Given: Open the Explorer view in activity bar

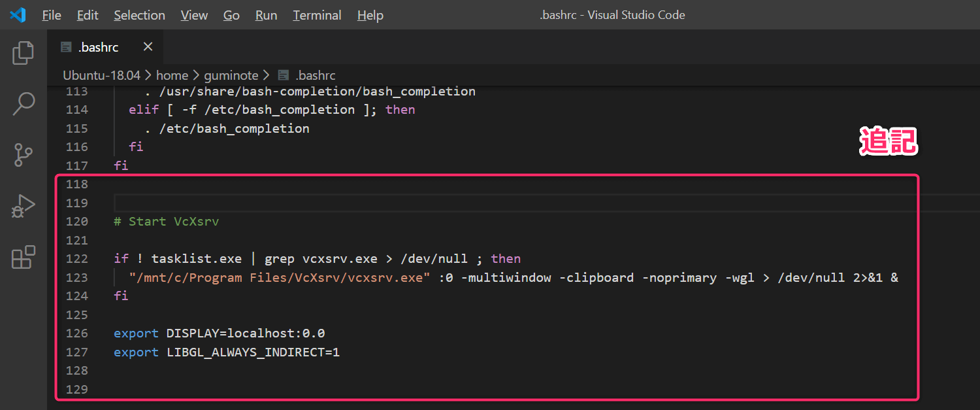Looking at the screenshot, I should pos(24,53).
